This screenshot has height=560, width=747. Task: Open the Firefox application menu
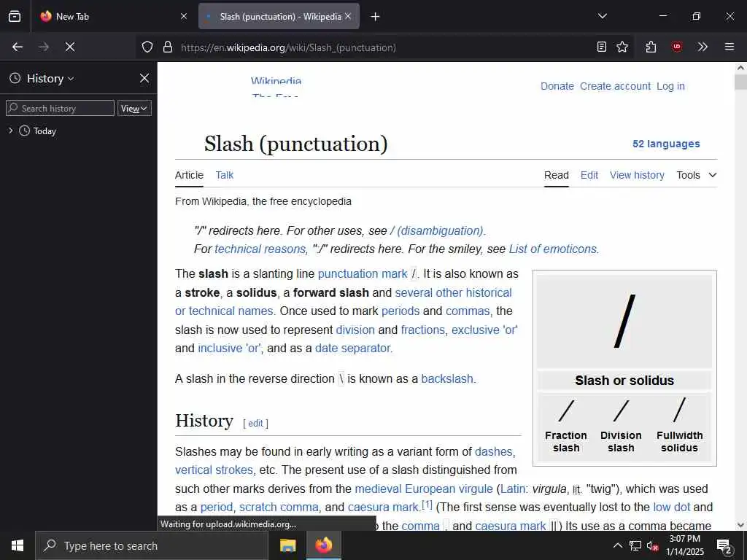pyautogui.click(x=729, y=47)
